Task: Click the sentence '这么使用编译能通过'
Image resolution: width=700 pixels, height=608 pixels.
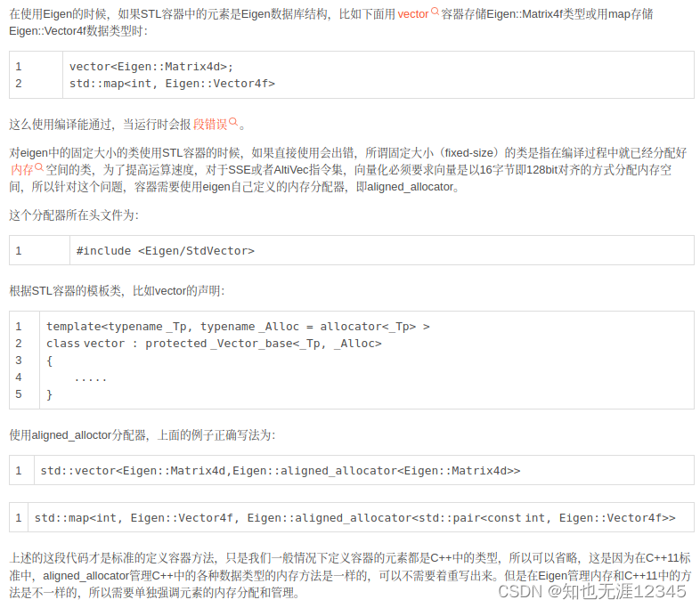Action: point(61,125)
